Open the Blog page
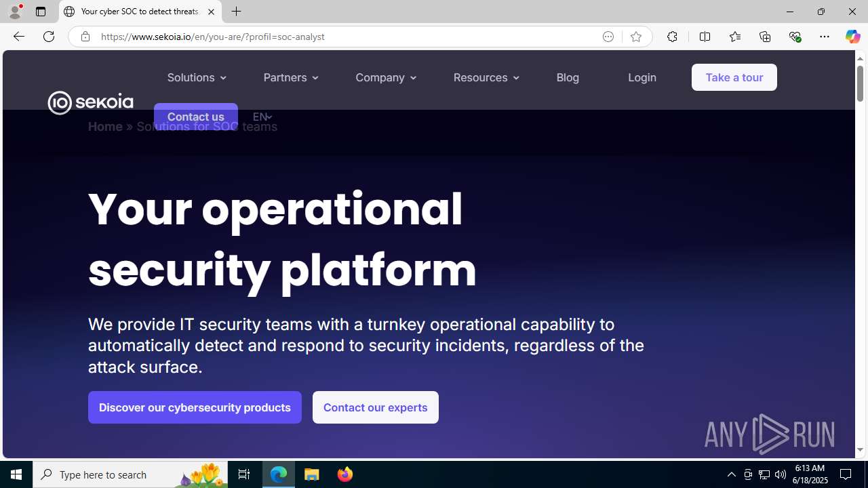 (568, 77)
